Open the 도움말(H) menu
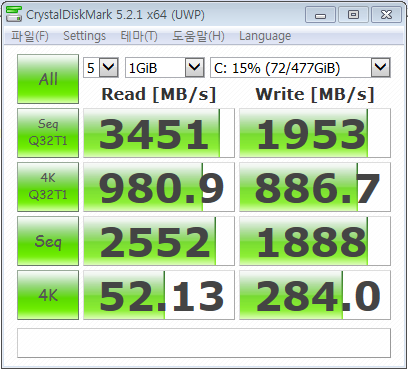The width and height of the screenshot is (408, 370). (198, 36)
